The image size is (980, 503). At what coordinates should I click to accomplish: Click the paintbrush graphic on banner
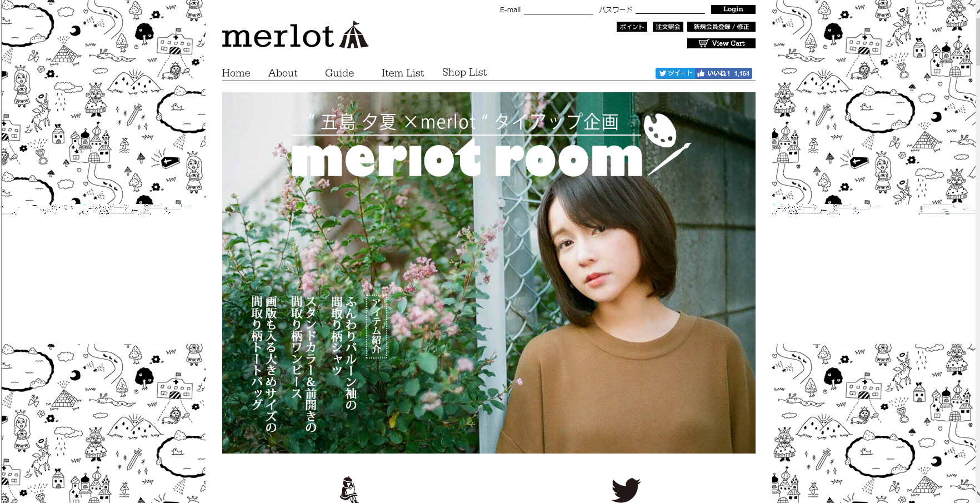point(669,158)
